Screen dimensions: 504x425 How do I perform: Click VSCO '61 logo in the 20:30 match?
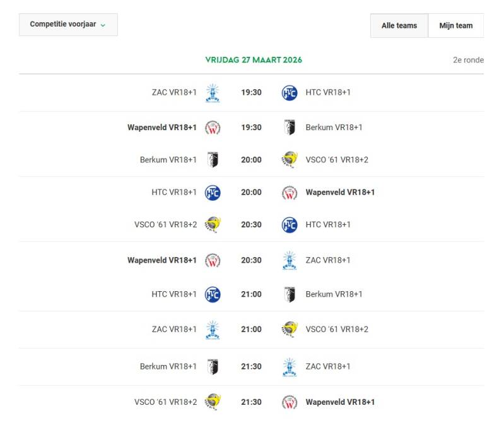(x=213, y=225)
